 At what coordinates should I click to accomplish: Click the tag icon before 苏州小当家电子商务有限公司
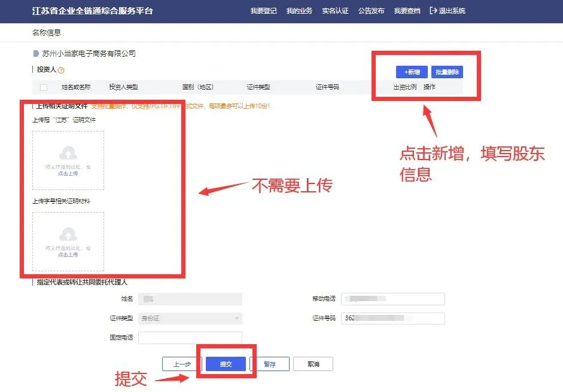click(36, 54)
